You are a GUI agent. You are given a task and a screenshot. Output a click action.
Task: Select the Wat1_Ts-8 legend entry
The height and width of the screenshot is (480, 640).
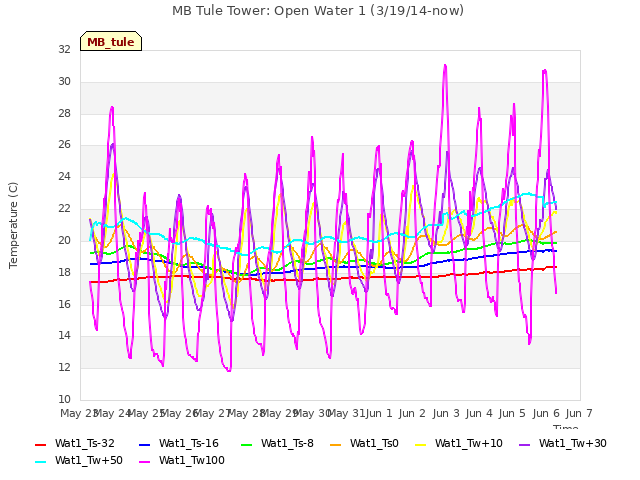(x=277, y=443)
